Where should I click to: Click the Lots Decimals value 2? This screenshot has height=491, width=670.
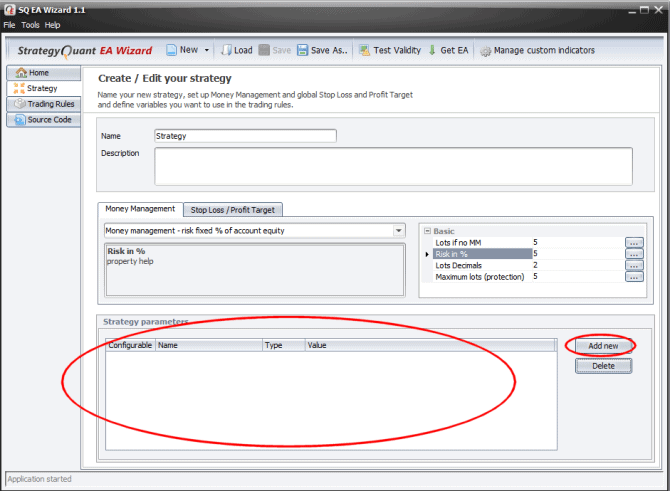pyautogui.click(x=535, y=265)
